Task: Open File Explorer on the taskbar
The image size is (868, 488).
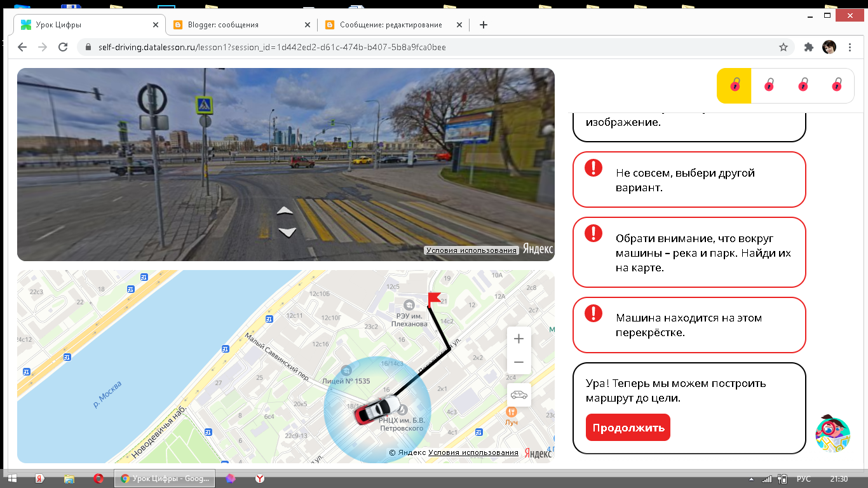Action: pos(69,478)
